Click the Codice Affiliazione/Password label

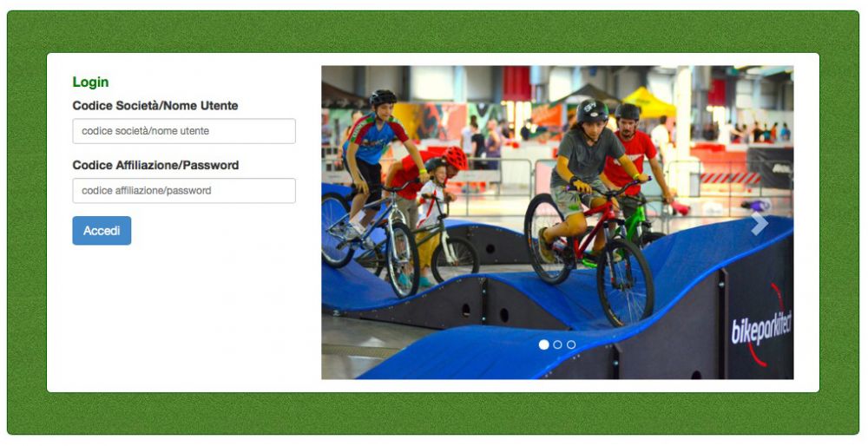pyautogui.click(x=155, y=166)
